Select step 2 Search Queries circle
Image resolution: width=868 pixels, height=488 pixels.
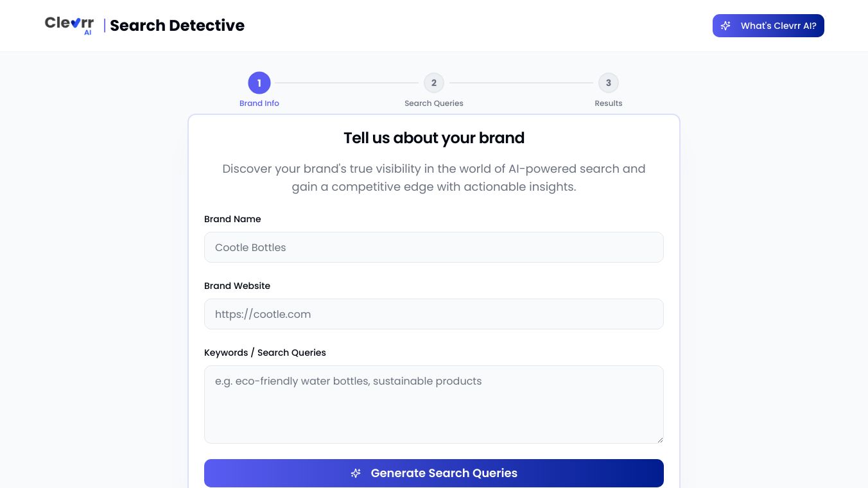tap(434, 83)
